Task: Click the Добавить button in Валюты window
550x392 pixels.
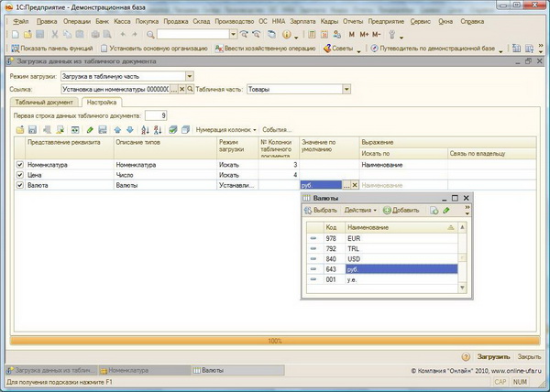Action: click(x=401, y=211)
